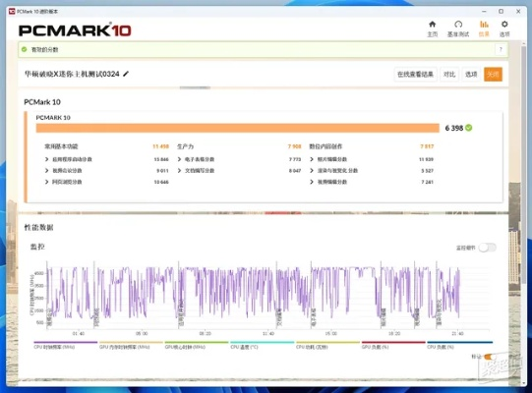Image resolution: width=532 pixels, height=393 pixels.
Task: Click the View results online (在线查看结果) button
Action: pos(415,75)
